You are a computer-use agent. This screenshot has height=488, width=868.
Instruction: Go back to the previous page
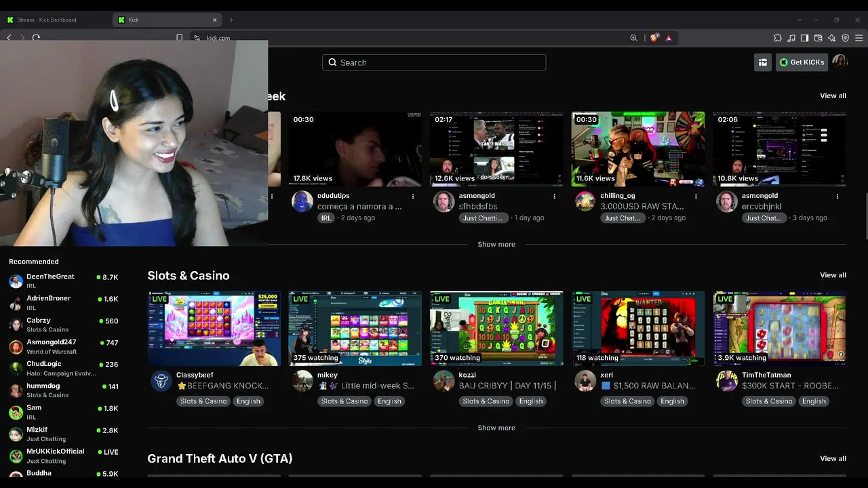(9, 38)
